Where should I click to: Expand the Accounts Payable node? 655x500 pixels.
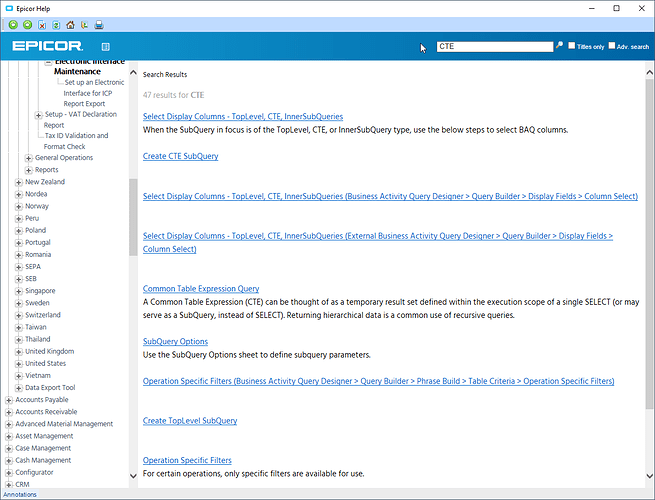pyautogui.click(x=8, y=400)
